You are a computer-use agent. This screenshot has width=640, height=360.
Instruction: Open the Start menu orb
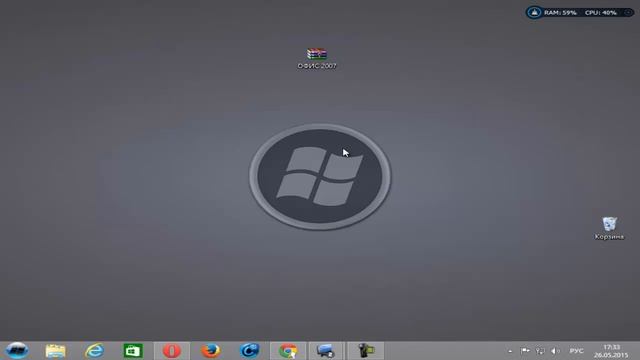(x=17, y=351)
